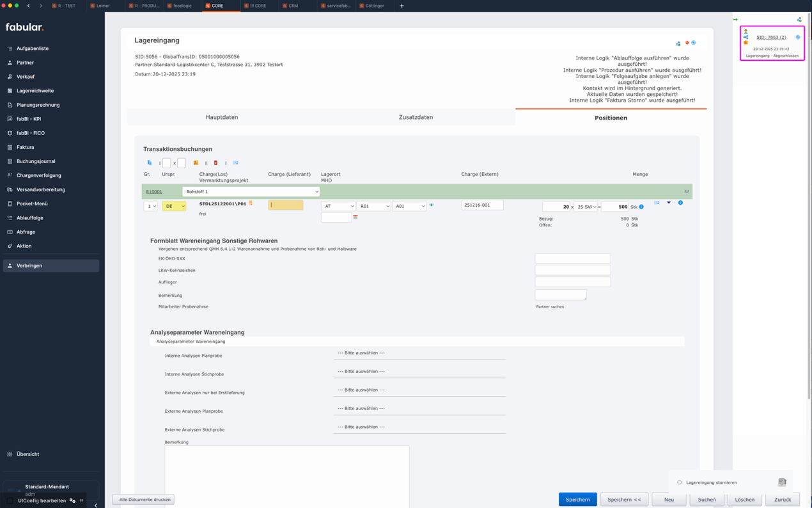Expand Interne Analysen Planprobe selection

coord(419,353)
